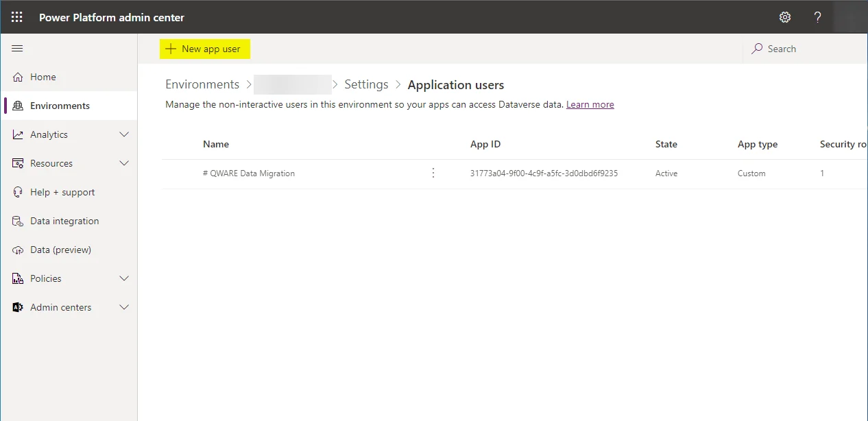Viewport: 868px width, 421px height.
Task: Click the Power Platform admin center title
Action: (x=112, y=17)
